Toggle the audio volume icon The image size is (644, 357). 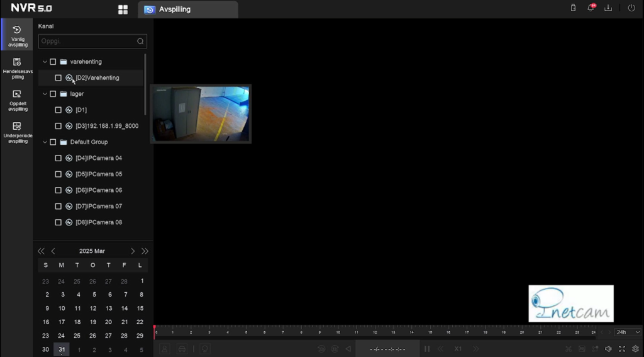[x=608, y=349]
